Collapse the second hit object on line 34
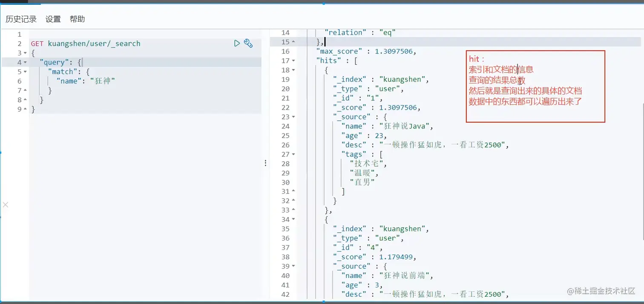644x304 pixels. [293, 220]
